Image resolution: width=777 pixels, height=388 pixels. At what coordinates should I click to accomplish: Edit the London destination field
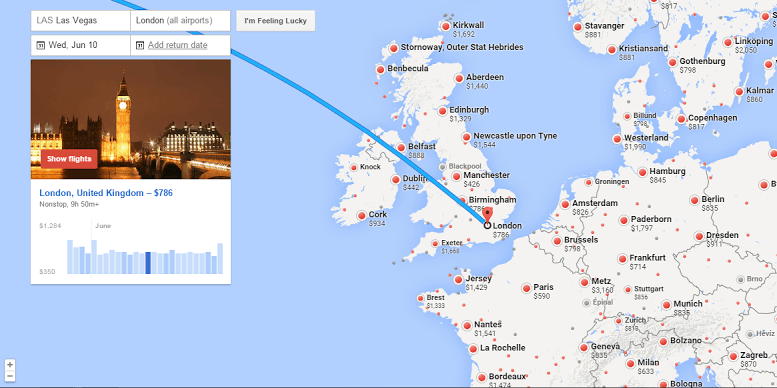pyautogui.click(x=180, y=21)
